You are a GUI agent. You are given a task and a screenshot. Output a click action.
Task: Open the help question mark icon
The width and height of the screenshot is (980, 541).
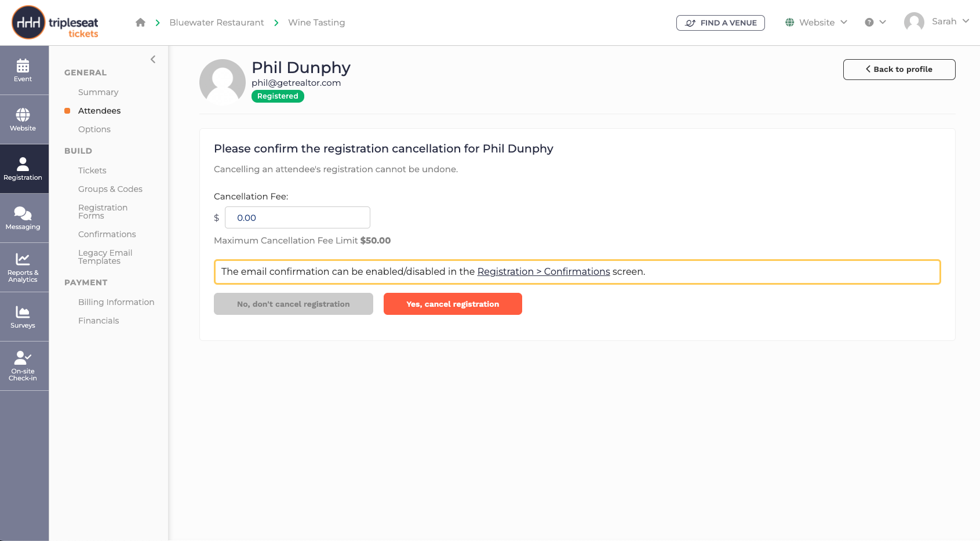coord(869,21)
